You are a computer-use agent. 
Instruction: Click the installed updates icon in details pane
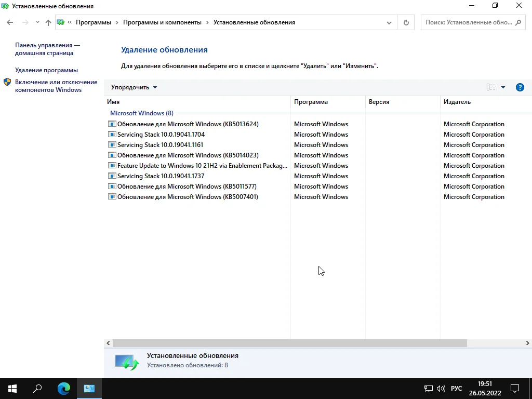(x=127, y=362)
